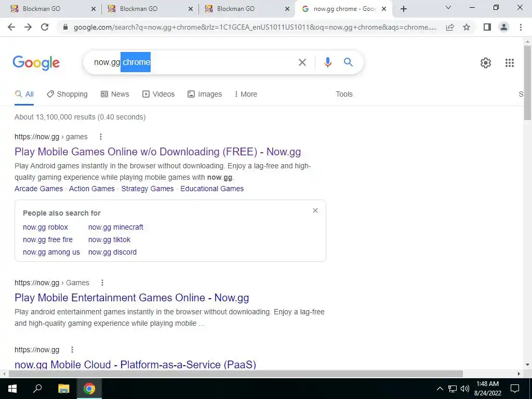Search for now.gg free fire
The height and width of the screenshot is (399, 532).
tap(48, 240)
